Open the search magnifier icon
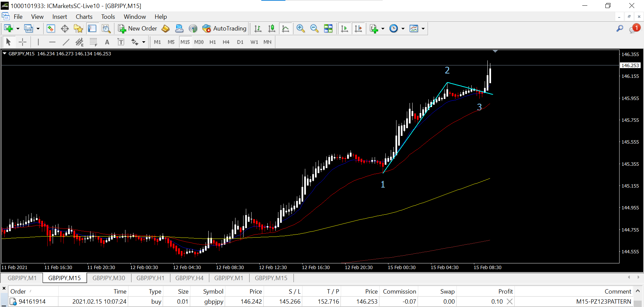This screenshot has height=307, width=644. point(620,29)
